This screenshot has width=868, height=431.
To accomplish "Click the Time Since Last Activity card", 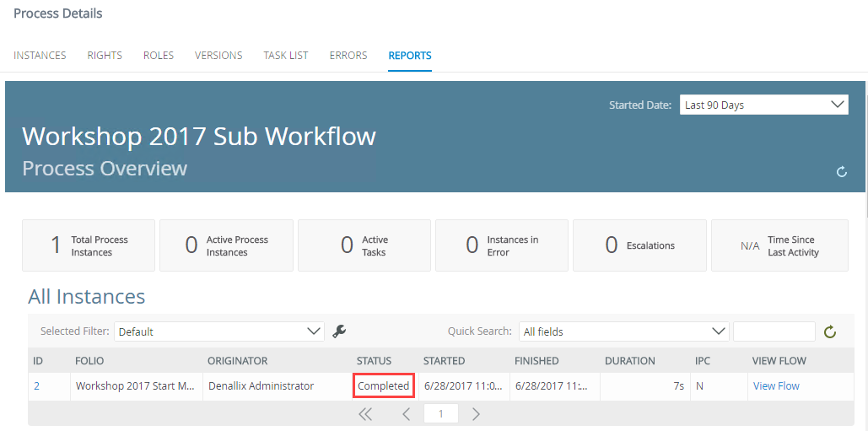I will pos(779,245).
